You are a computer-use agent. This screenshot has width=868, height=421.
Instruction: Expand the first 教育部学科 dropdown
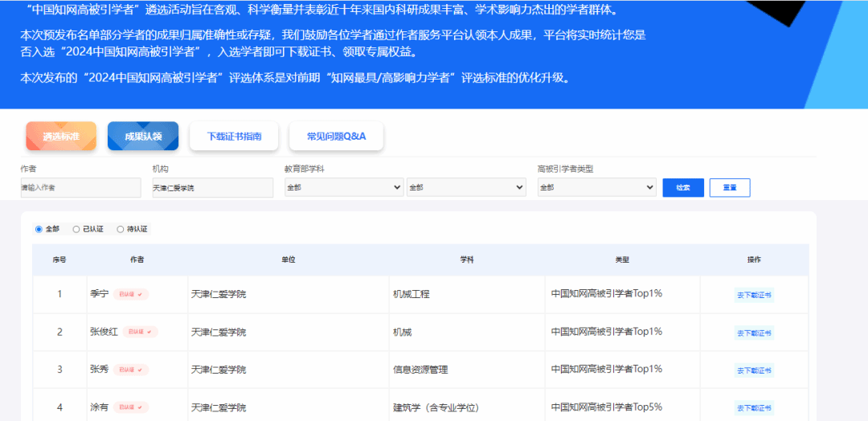(x=344, y=187)
